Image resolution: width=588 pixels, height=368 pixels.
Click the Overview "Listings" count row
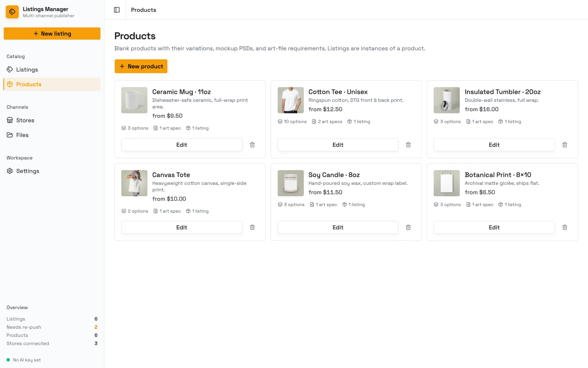52,319
